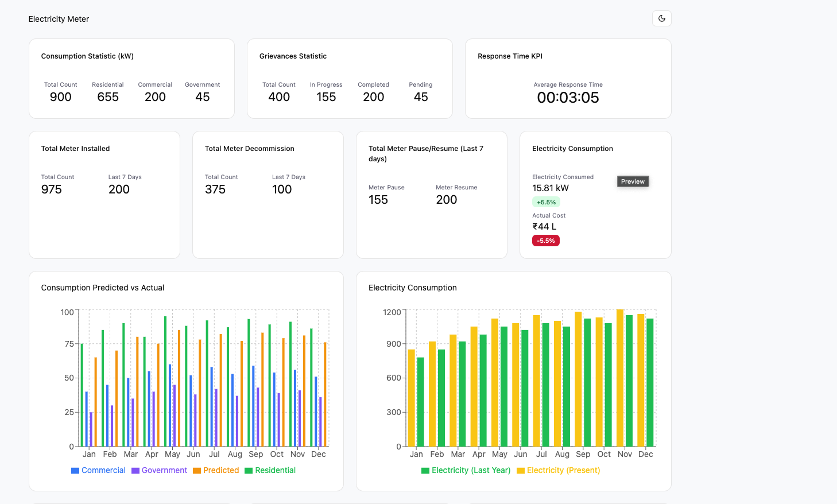Image resolution: width=837 pixels, height=504 pixels.
Task: Toggle dark mode with the moon icon
Action: click(661, 18)
